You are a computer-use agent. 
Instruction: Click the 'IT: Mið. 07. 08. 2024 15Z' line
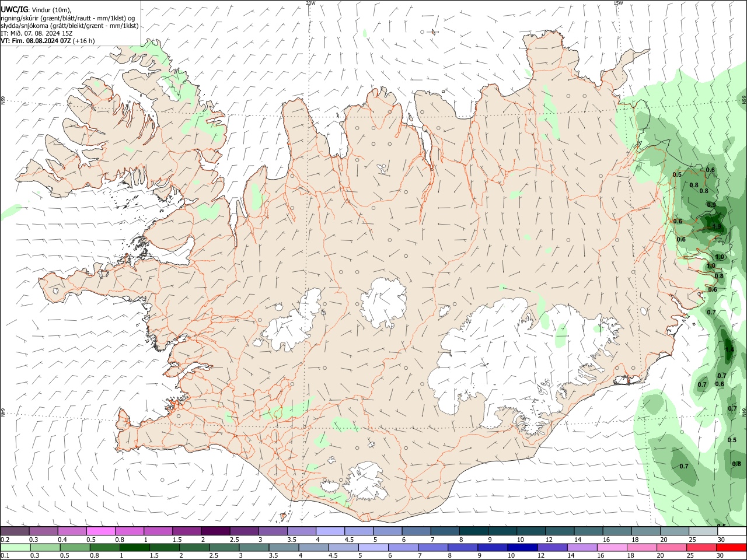[x=37, y=33]
